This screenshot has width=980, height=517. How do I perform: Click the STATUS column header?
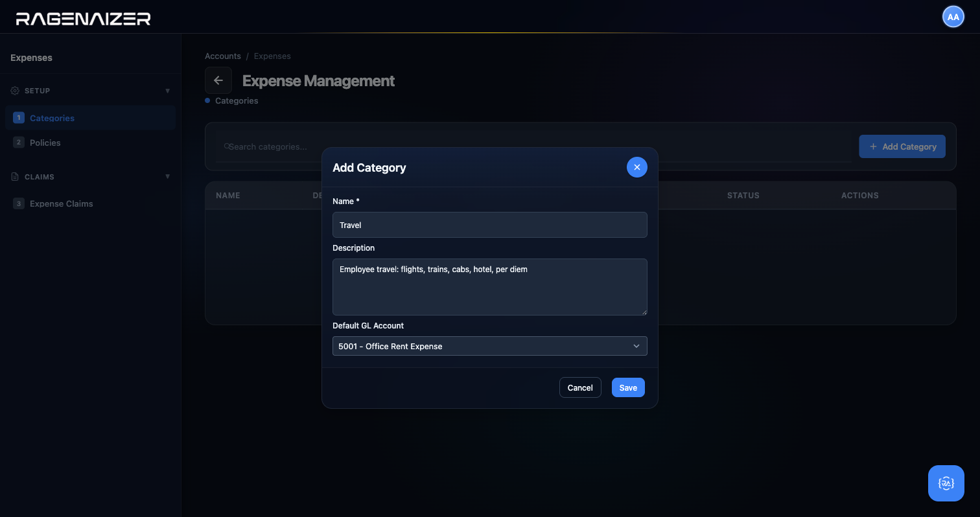tap(743, 195)
